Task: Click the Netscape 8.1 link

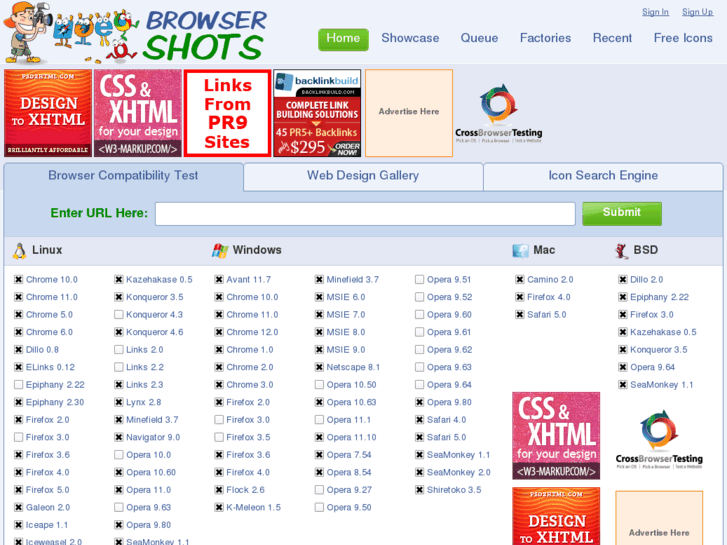Action: tap(353, 367)
